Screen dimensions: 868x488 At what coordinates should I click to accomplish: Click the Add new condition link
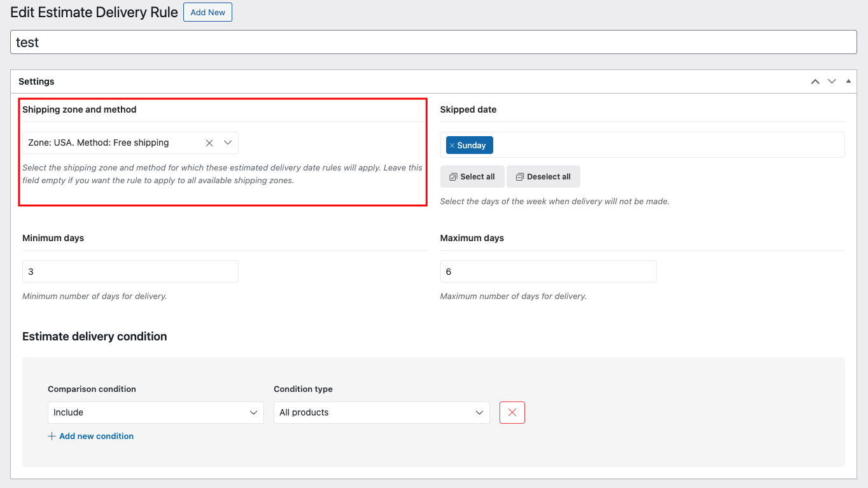[96, 436]
